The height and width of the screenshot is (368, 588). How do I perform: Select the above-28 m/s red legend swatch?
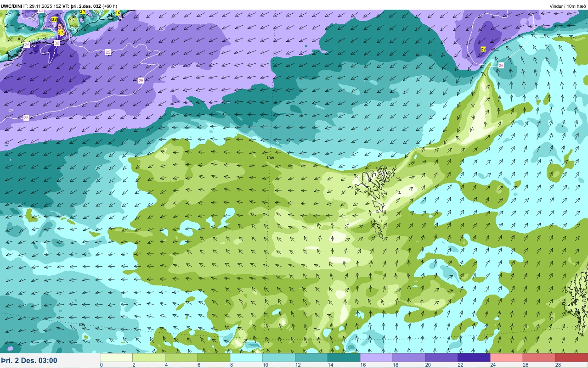coord(571,357)
